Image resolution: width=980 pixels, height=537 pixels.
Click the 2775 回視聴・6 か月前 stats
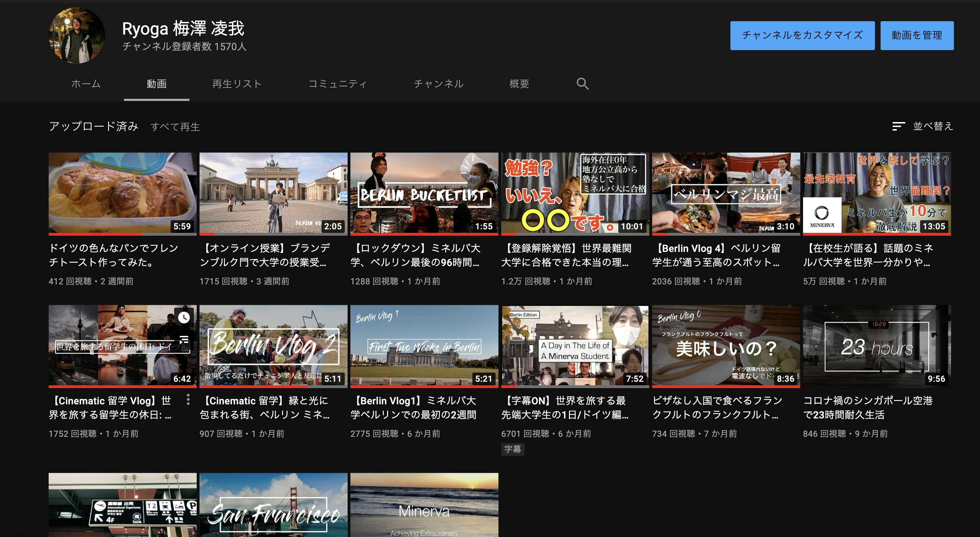pos(395,433)
